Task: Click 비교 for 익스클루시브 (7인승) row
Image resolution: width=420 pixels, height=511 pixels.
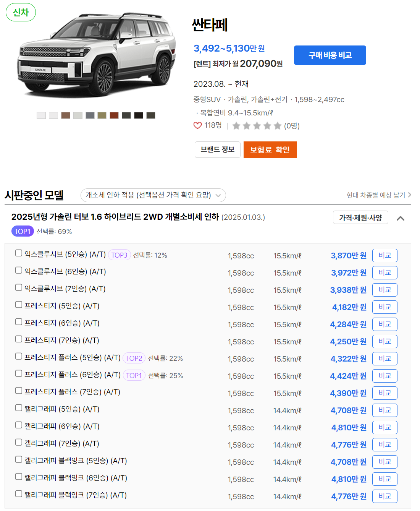Action: point(385,290)
